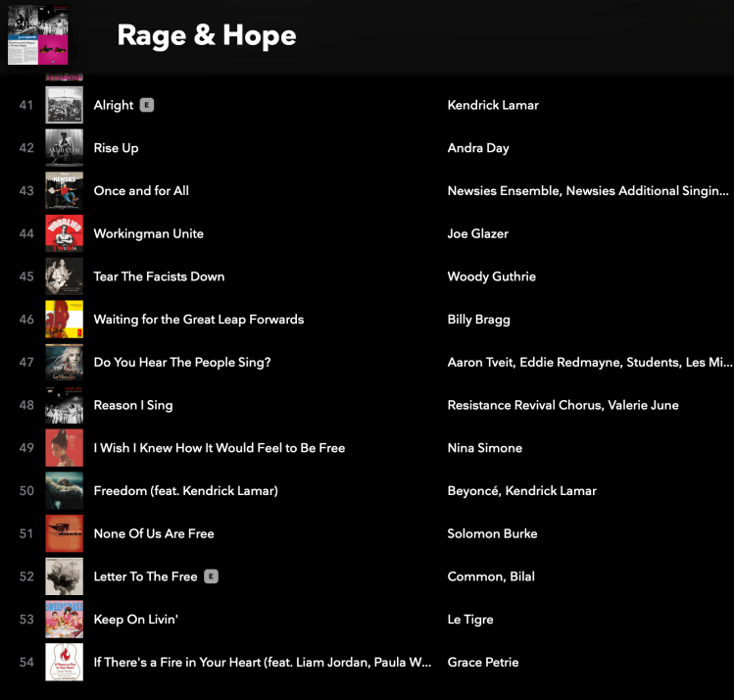This screenshot has width=734, height=700.
Task: Open artist Valerie June
Action: click(643, 405)
